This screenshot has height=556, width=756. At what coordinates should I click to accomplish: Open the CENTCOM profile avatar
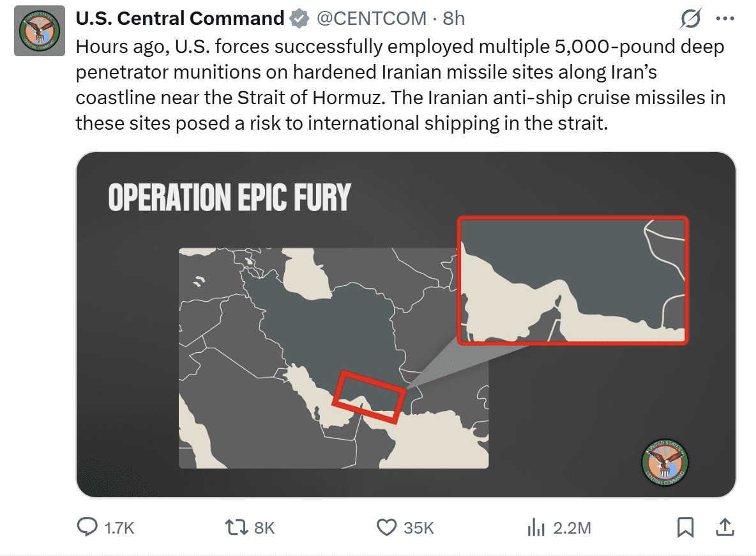click(40, 31)
